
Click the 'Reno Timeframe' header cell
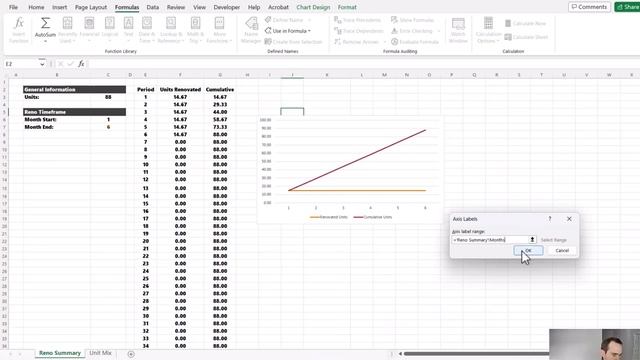click(75, 112)
